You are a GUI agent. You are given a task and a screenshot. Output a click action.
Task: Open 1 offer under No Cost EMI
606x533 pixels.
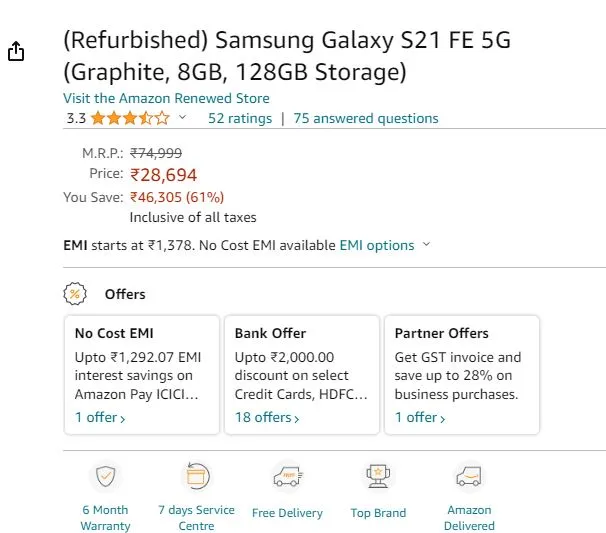pyautogui.click(x=100, y=417)
